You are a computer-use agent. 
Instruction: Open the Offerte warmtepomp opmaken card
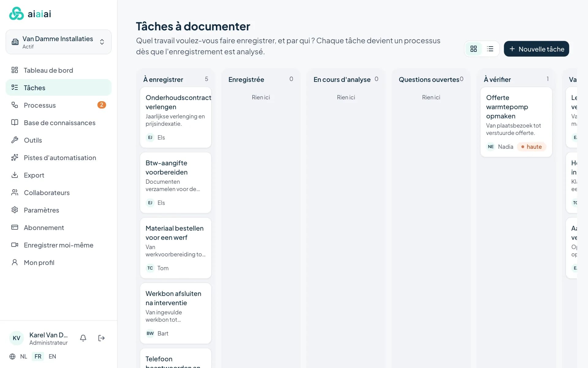point(516,122)
